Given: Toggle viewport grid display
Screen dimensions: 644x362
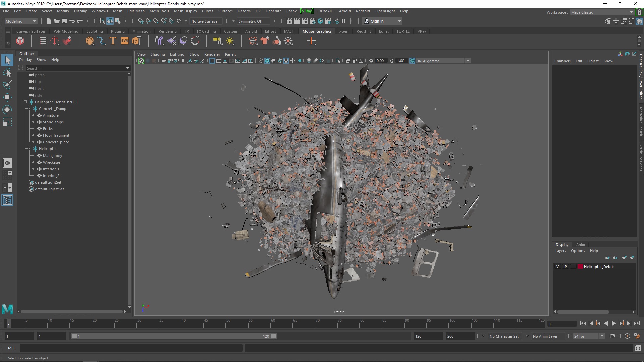Looking at the screenshot, I should pyautogui.click(x=212, y=61).
